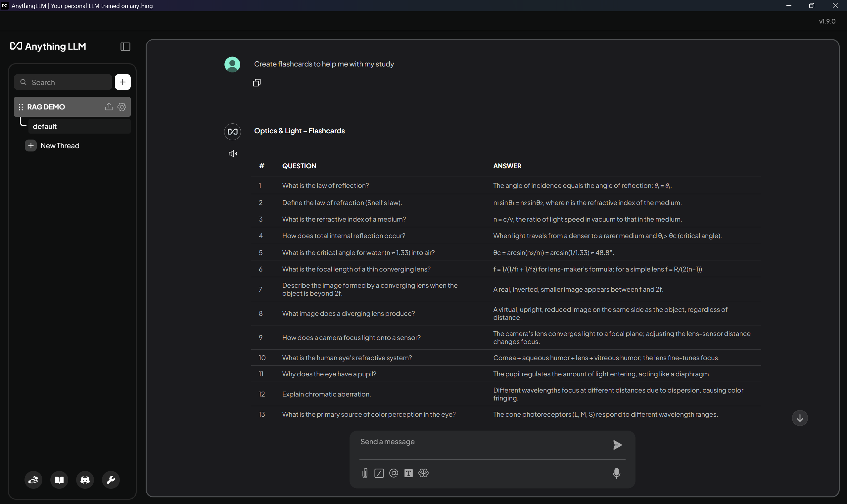
Task: Select the RAG DEMO workspace
Action: tap(46, 107)
